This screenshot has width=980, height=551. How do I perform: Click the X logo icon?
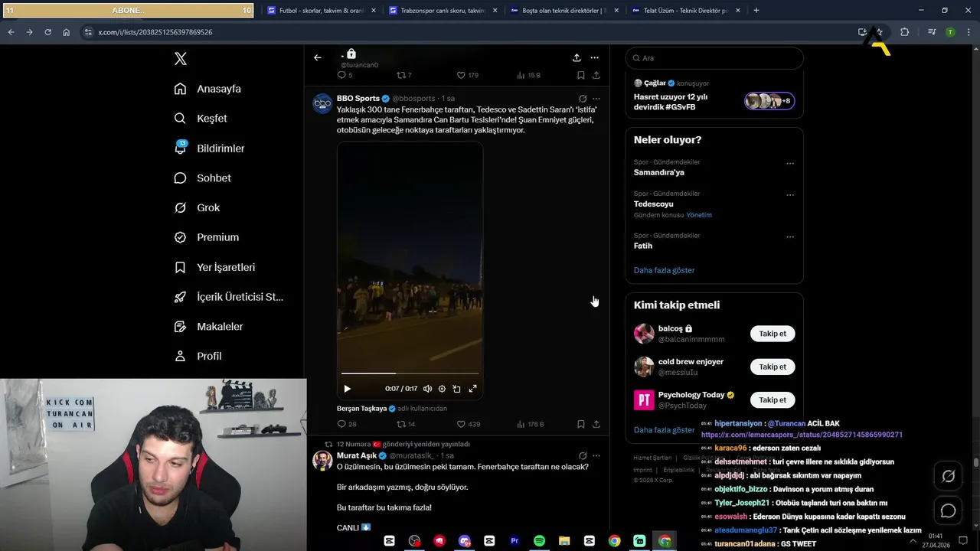[180, 59]
